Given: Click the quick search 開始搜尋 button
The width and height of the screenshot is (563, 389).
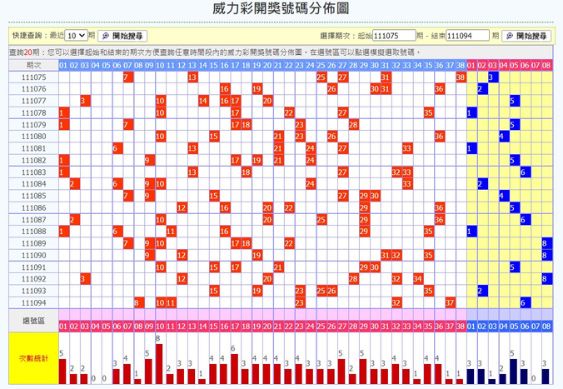Looking at the screenshot, I should [x=122, y=36].
